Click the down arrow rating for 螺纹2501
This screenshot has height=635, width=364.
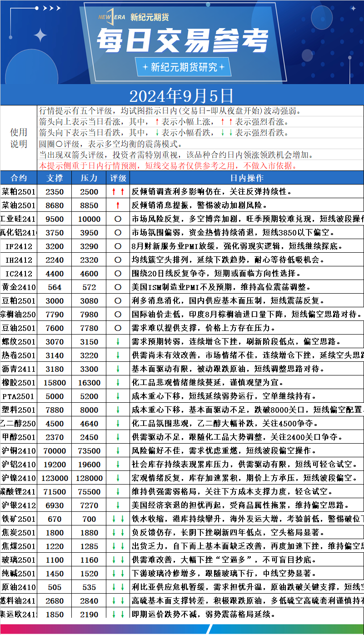point(118,342)
